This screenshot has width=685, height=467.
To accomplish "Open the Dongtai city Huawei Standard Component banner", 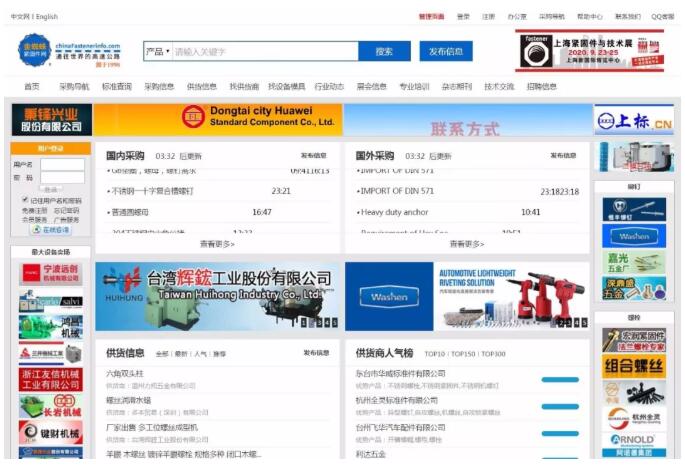I will [x=218, y=119].
